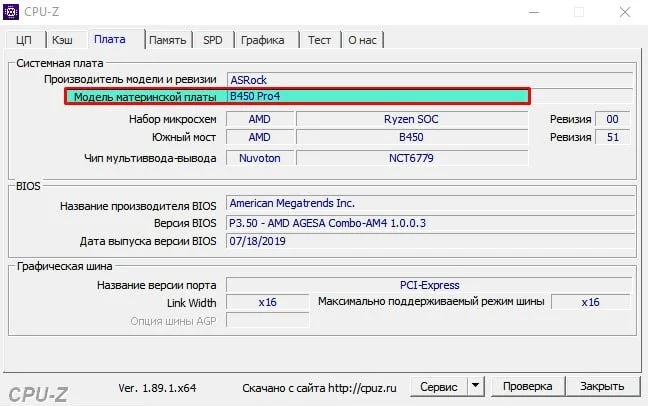Click the CPU-Z app icon in title bar
This screenshot has width=648, height=406.
pyautogui.click(x=11, y=12)
